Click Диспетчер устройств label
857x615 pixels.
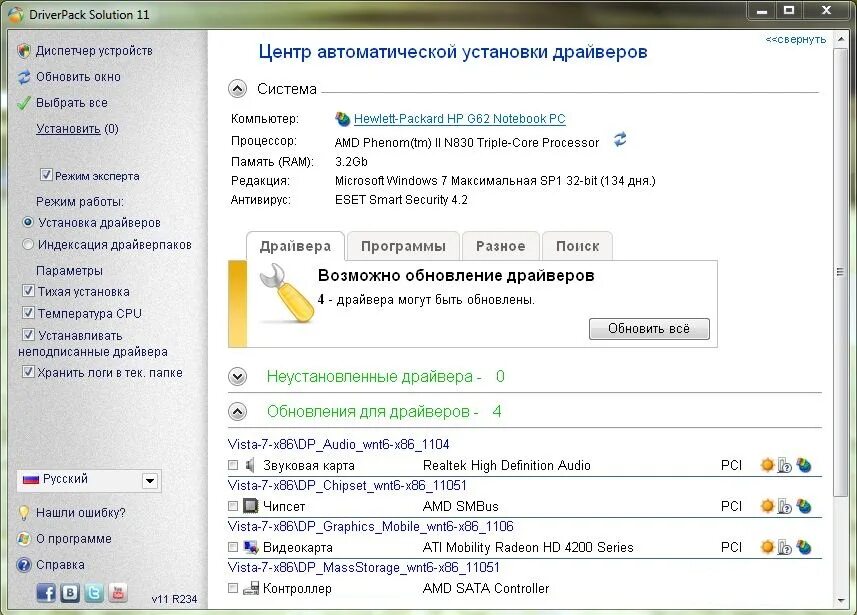pyautogui.click(x=94, y=51)
